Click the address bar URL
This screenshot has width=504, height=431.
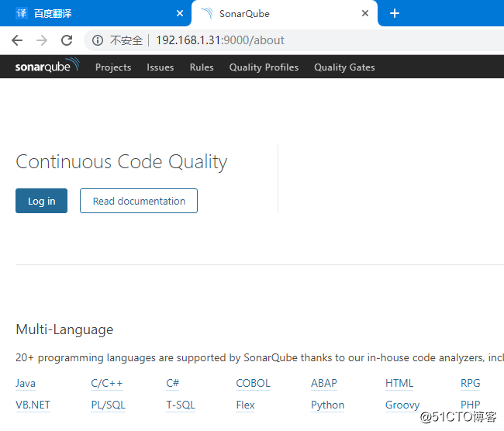[220, 40]
